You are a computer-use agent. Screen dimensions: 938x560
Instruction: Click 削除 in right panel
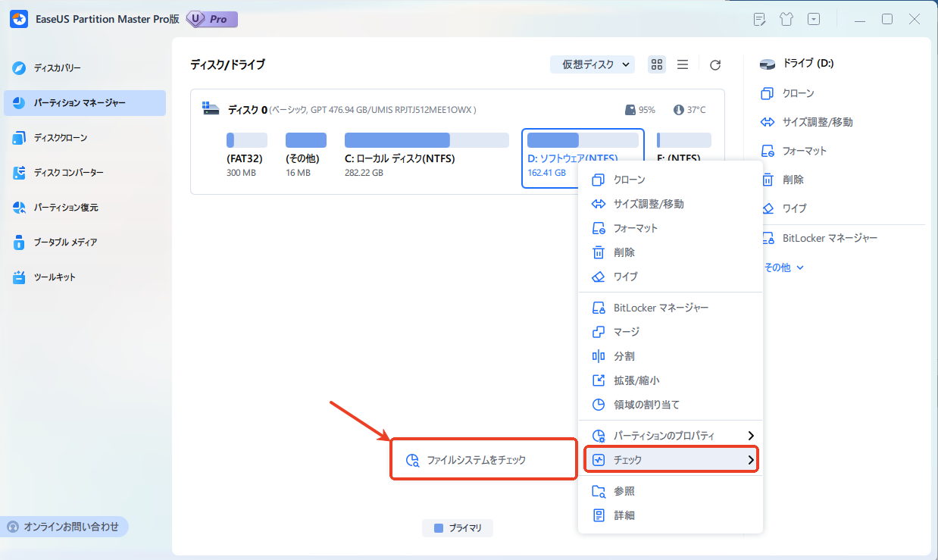pos(783,180)
